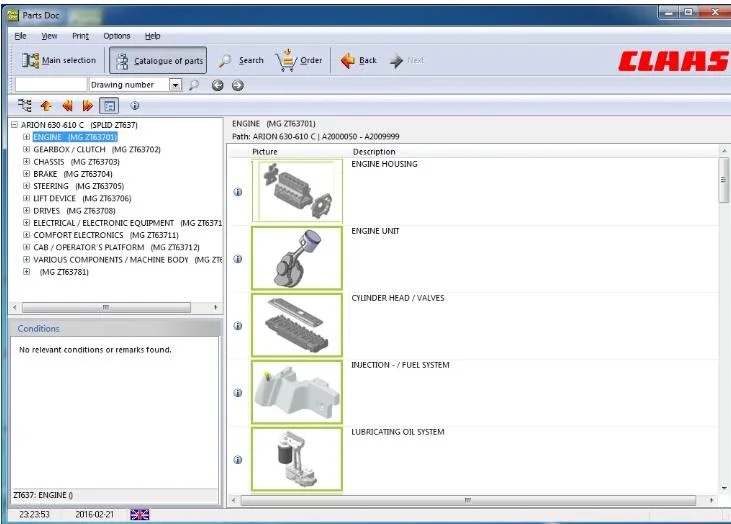
Task: Open the Help menu
Action: click(x=152, y=36)
